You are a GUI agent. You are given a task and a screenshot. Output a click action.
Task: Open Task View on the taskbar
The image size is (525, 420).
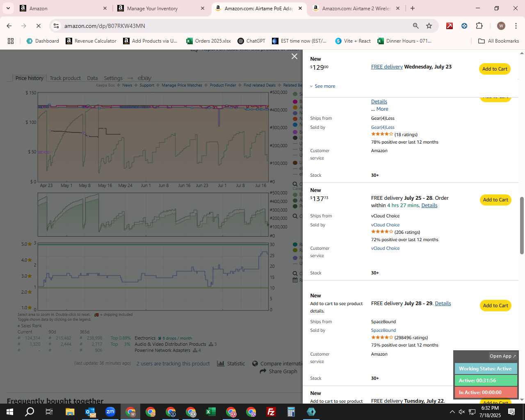coord(49,412)
